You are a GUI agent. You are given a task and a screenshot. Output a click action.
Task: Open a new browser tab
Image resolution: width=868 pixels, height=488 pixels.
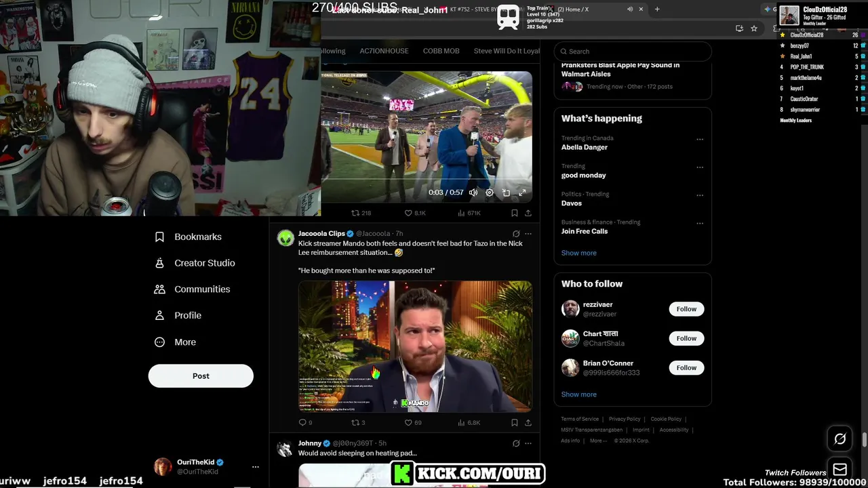tap(657, 9)
